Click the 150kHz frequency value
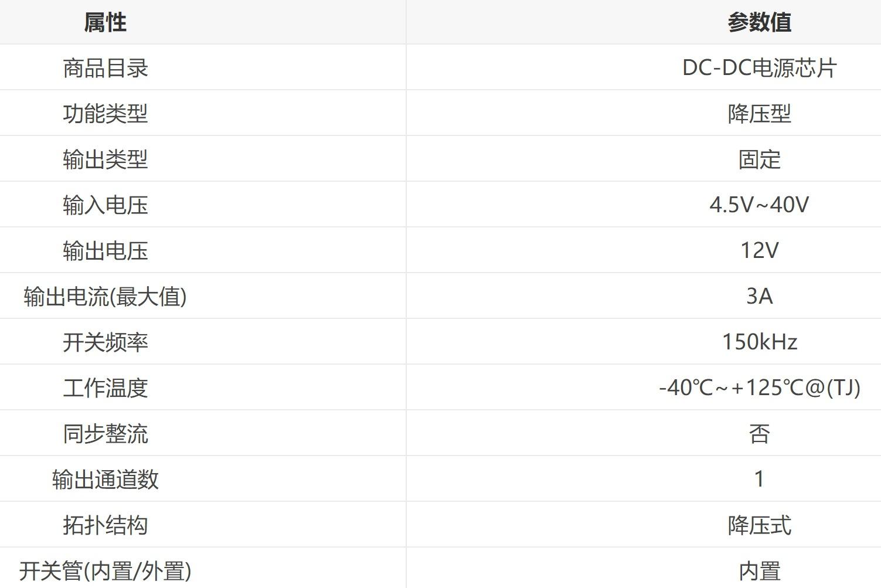 coord(759,342)
